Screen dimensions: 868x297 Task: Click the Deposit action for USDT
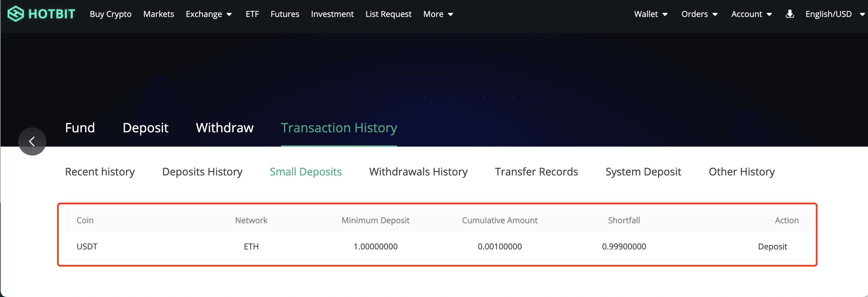pyautogui.click(x=772, y=247)
